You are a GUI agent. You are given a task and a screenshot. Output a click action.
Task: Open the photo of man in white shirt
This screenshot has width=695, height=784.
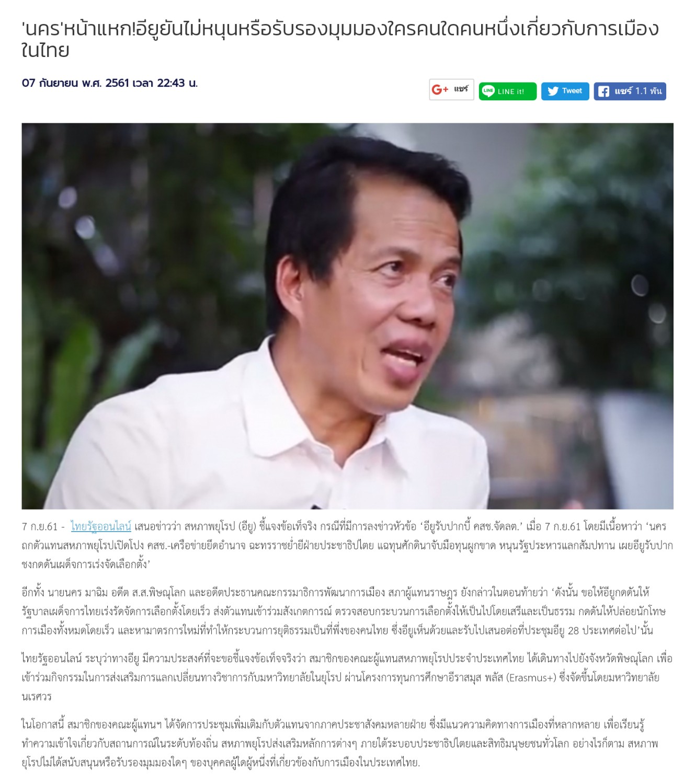[x=347, y=316]
